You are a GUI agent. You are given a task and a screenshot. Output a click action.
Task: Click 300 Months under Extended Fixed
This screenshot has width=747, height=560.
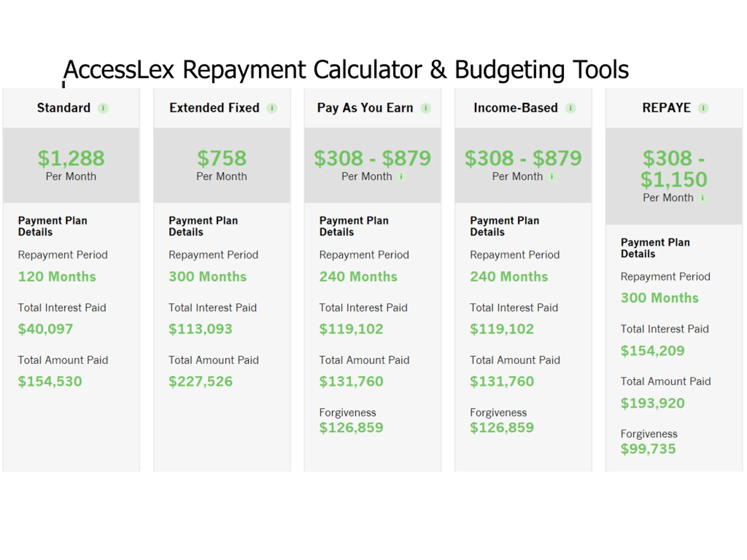click(208, 277)
